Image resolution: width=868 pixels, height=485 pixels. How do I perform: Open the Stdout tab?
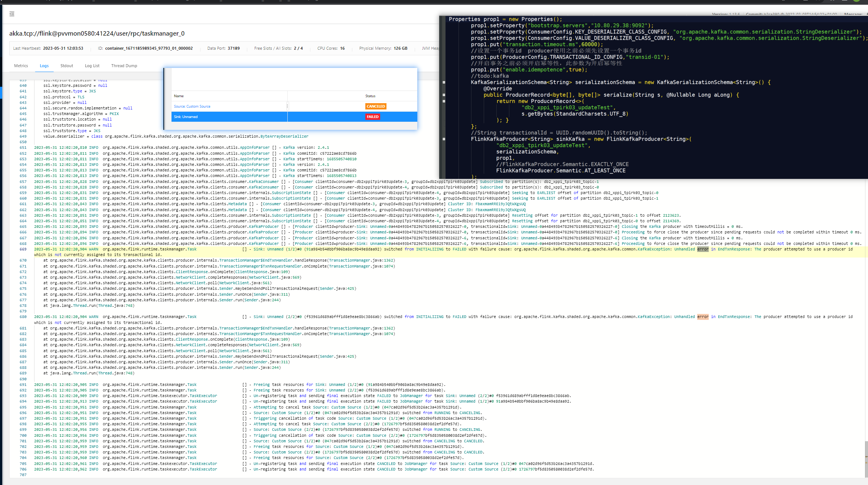coord(67,66)
